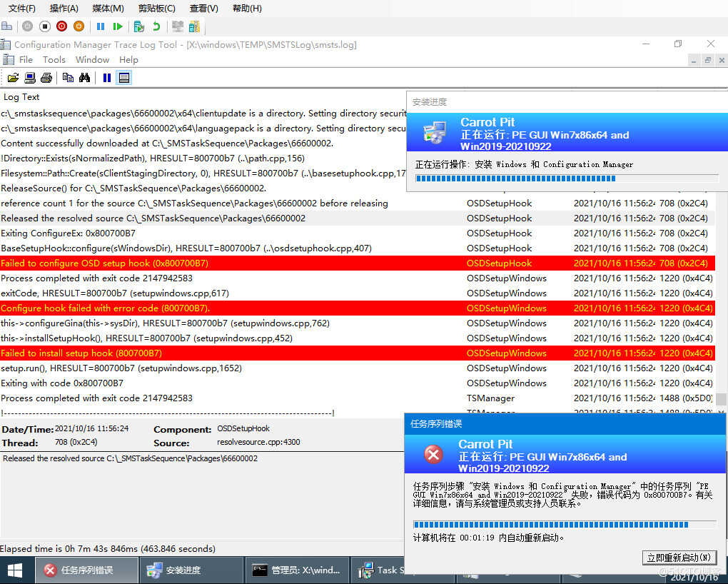The image size is (728, 584).
Task: Select the row starting 'reference count 1 for the source'
Action: [x=357, y=203]
